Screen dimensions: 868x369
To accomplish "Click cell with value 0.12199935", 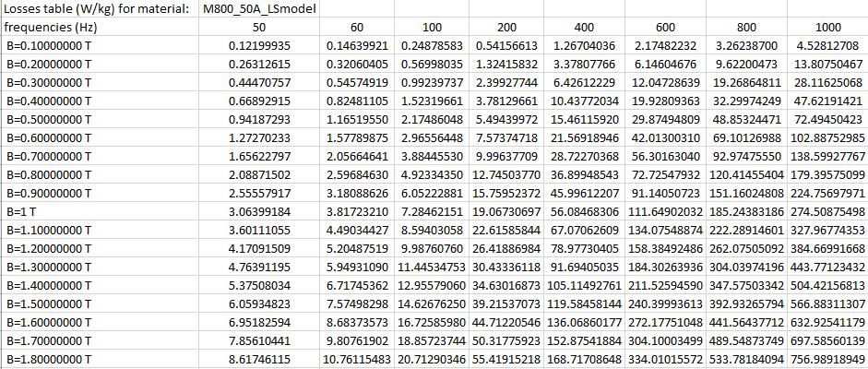I will [x=259, y=44].
